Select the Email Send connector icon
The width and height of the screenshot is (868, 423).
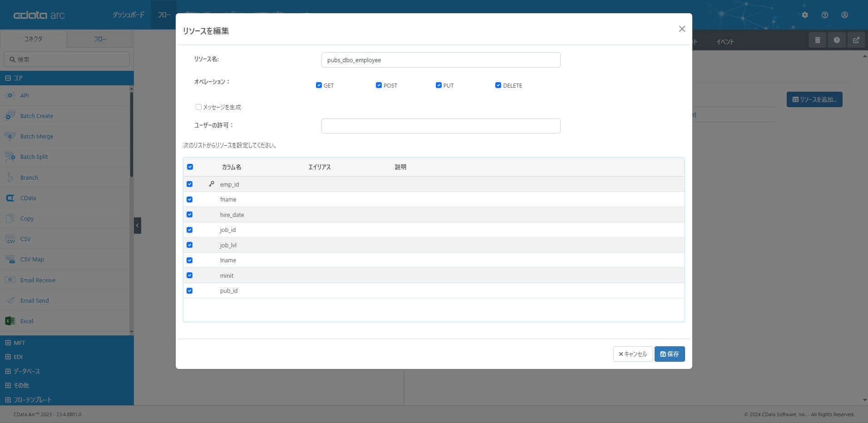[x=10, y=300]
